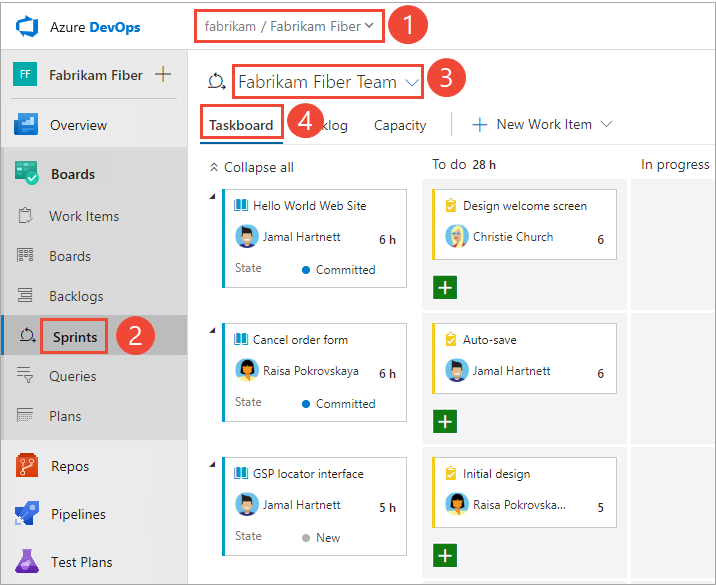
Task: Click the Hello World Web Site book icon
Action: click(241, 205)
